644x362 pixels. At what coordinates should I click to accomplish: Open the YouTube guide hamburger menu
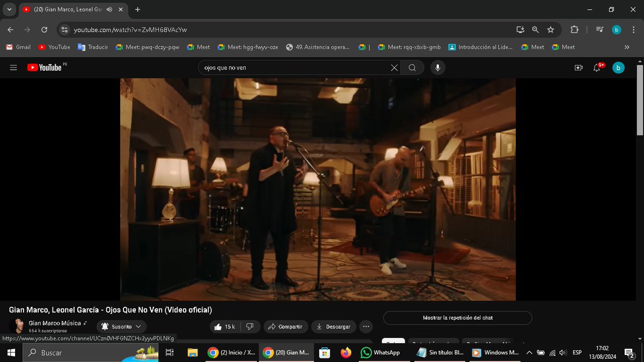tap(13, 68)
